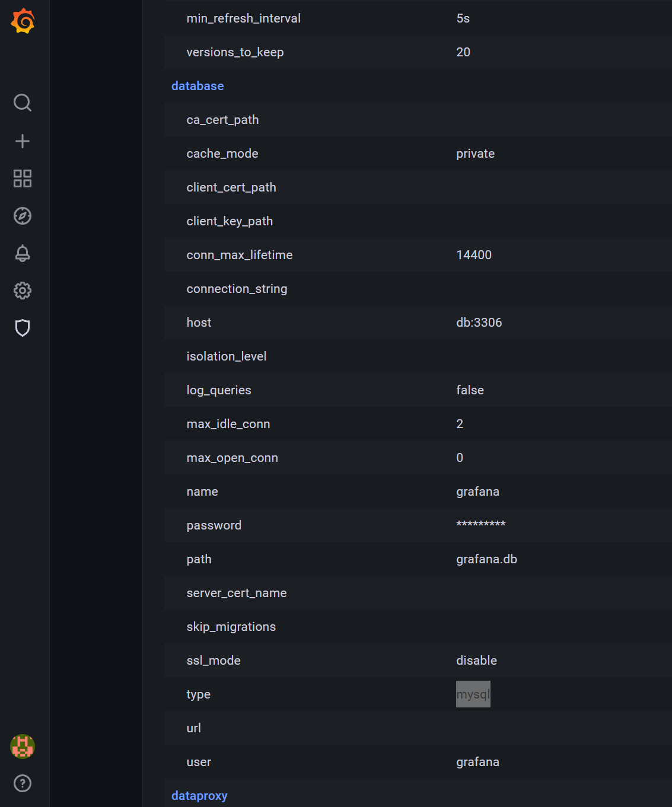The width and height of the screenshot is (672, 807).
Task: Open the Explore compass icon
Action: click(x=23, y=216)
